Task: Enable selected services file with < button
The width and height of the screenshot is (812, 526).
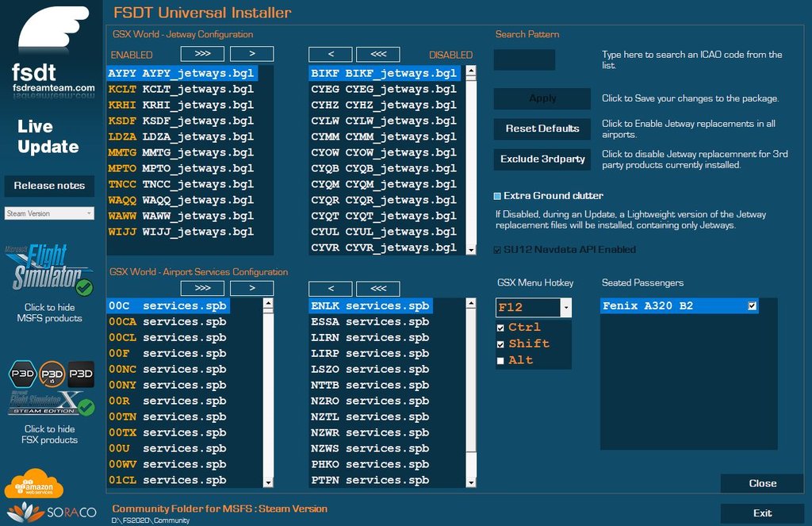Action: tap(331, 288)
